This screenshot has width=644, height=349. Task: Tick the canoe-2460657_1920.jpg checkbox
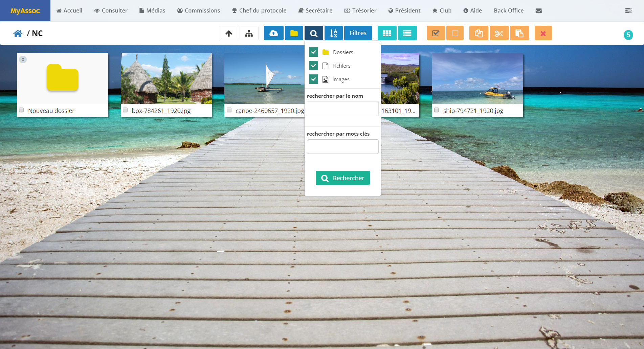[x=229, y=110]
